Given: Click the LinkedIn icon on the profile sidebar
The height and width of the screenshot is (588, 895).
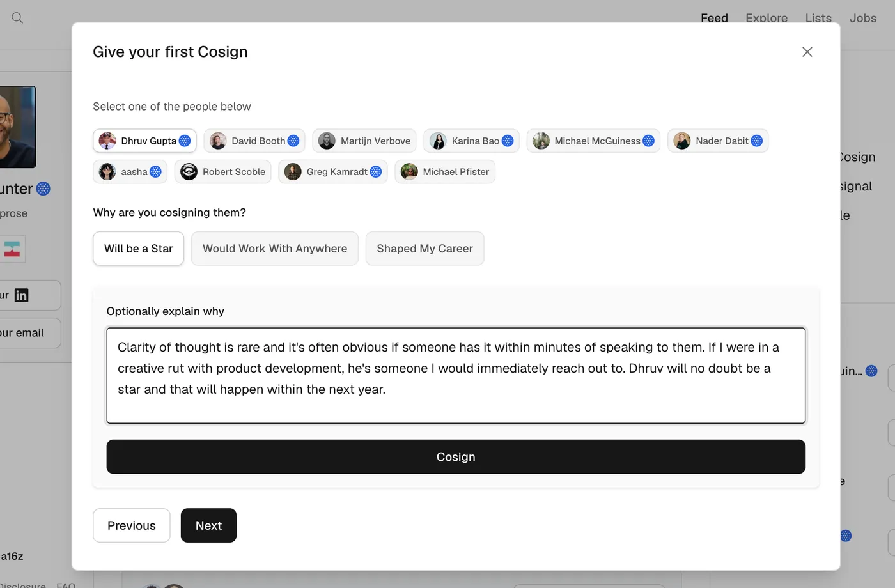Looking at the screenshot, I should 22,295.
